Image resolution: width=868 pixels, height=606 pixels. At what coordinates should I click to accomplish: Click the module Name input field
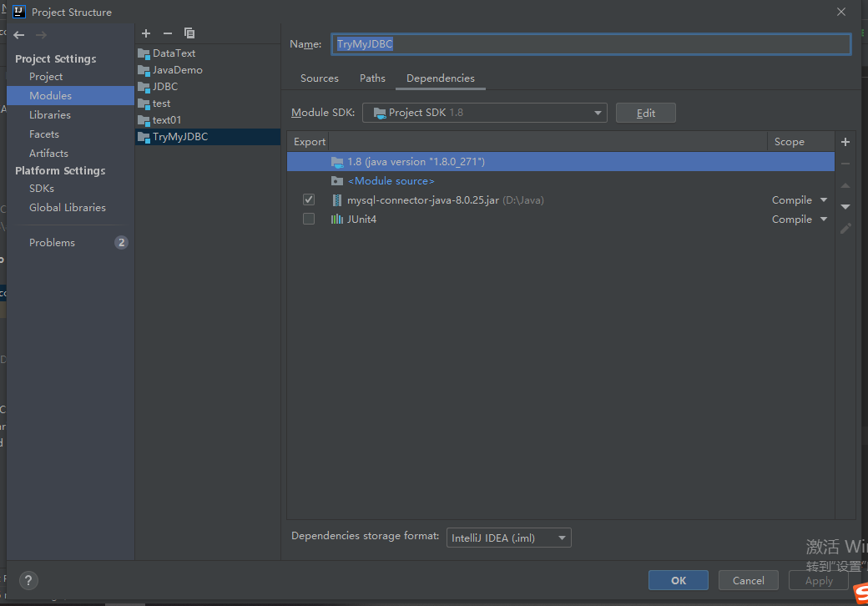coord(591,44)
